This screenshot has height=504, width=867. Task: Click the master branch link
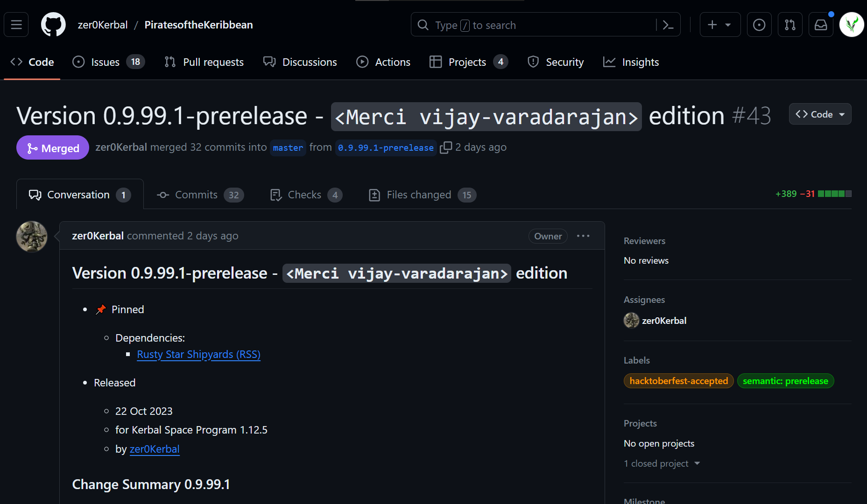click(288, 147)
